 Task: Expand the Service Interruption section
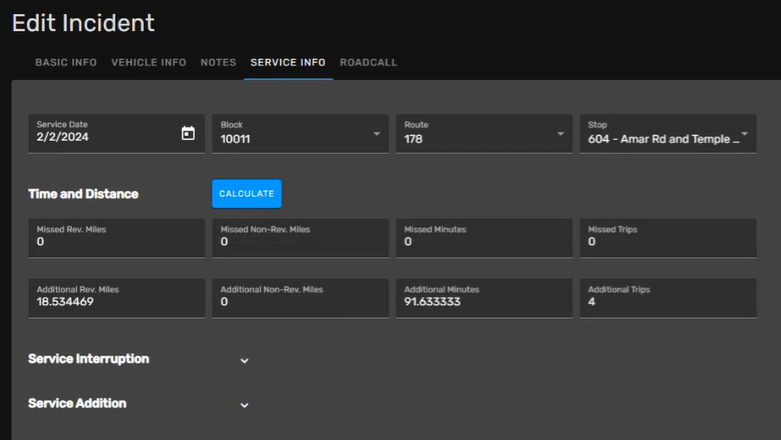(244, 360)
